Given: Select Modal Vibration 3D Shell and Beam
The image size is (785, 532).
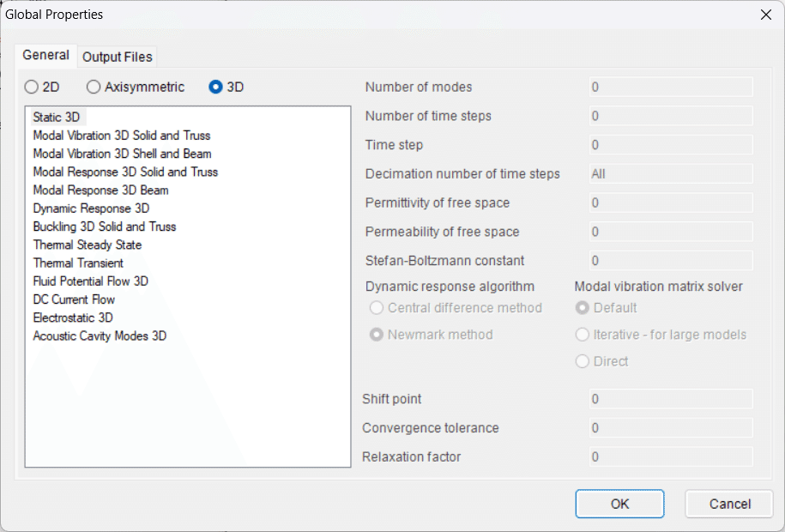Looking at the screenshot, I should click(122, 154).
